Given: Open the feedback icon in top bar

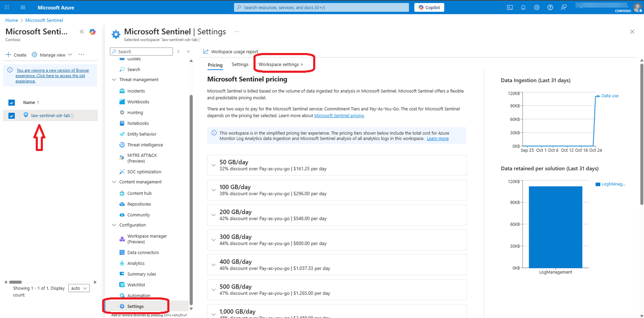Looking at the screenshot, I should pyautogui.click(x=564, y=8).
